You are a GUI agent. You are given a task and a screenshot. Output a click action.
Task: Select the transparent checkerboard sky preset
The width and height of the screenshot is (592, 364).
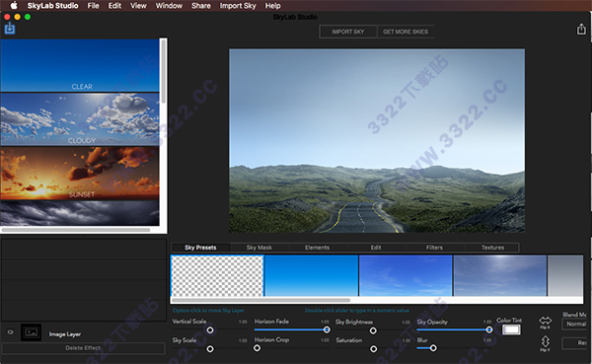point(217,275)
